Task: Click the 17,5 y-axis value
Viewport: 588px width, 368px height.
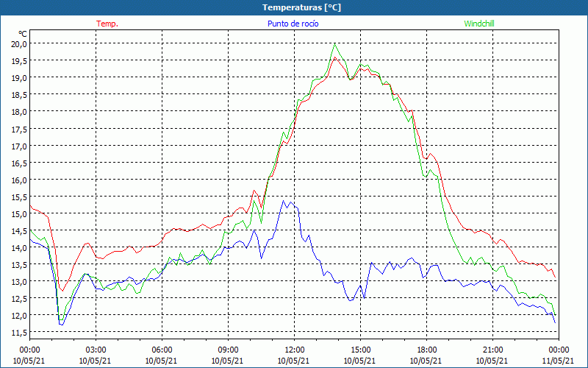Action: click(20, 130)
